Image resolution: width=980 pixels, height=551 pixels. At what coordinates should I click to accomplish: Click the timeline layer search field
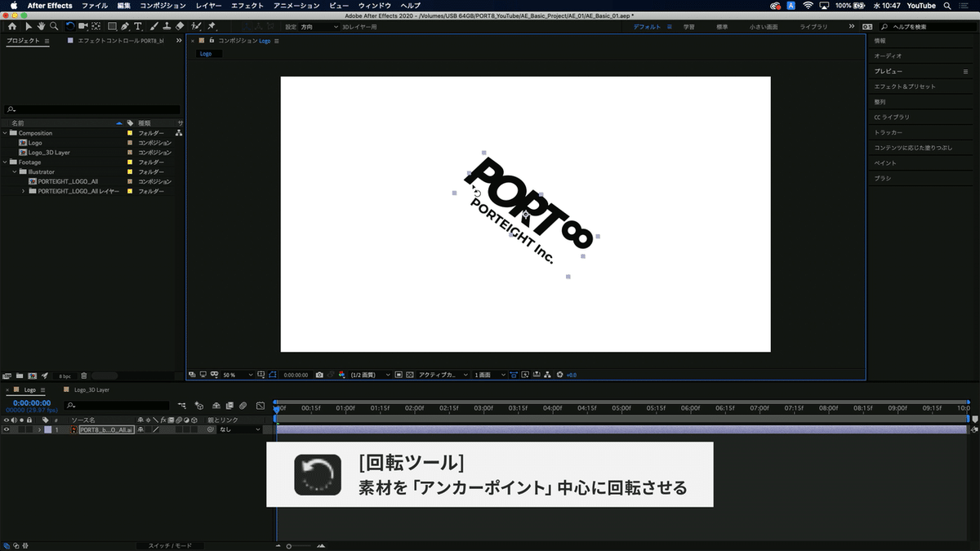(114, 405)
